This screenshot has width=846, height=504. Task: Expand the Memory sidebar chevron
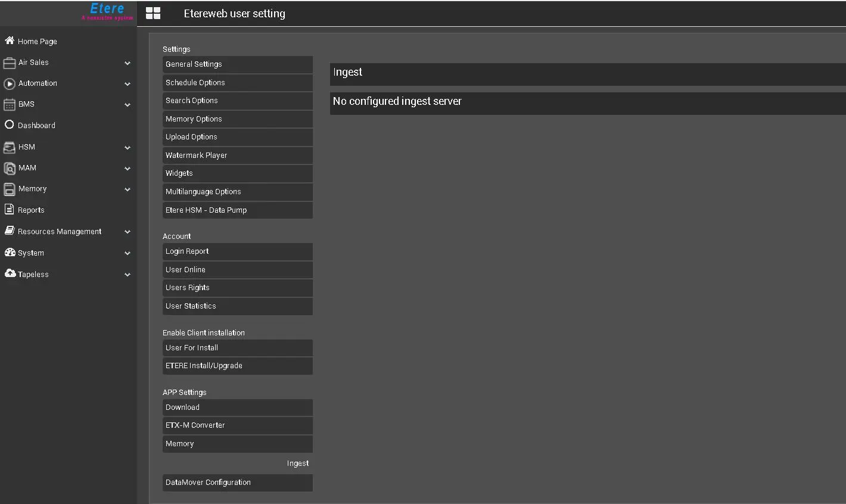(127, 189)
